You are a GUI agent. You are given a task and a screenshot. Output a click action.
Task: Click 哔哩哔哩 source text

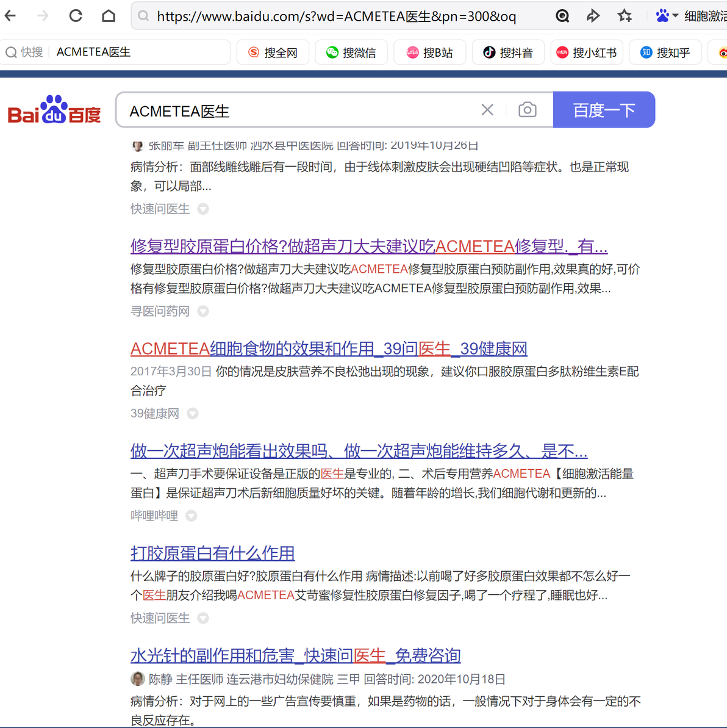(154, 516)
